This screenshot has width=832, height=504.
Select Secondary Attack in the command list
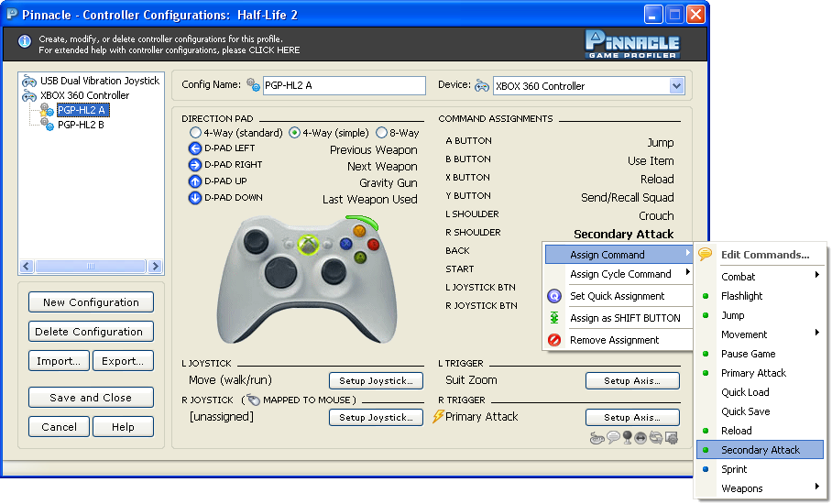click(760, 450)
